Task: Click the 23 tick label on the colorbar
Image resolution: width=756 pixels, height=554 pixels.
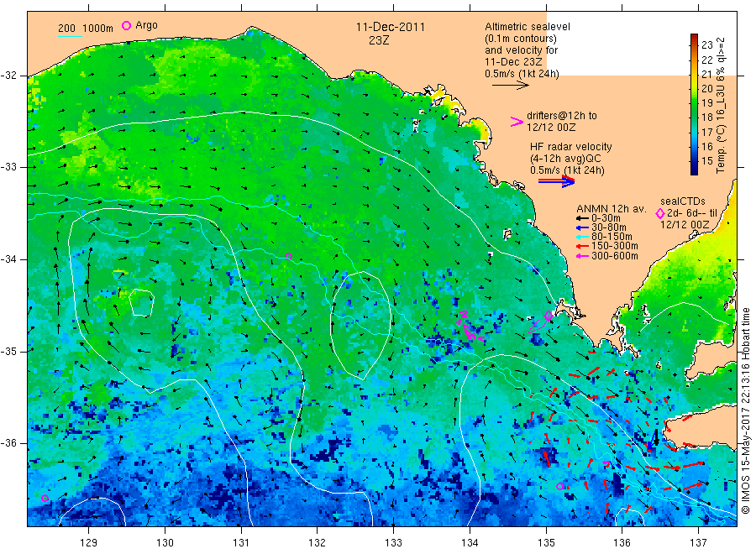Action: 707,44
